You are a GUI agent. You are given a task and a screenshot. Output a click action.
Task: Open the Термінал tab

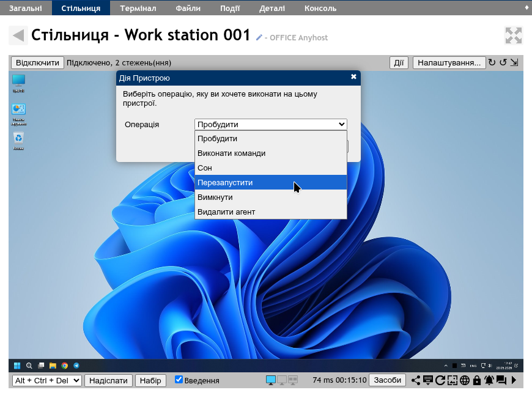(138, 8)
